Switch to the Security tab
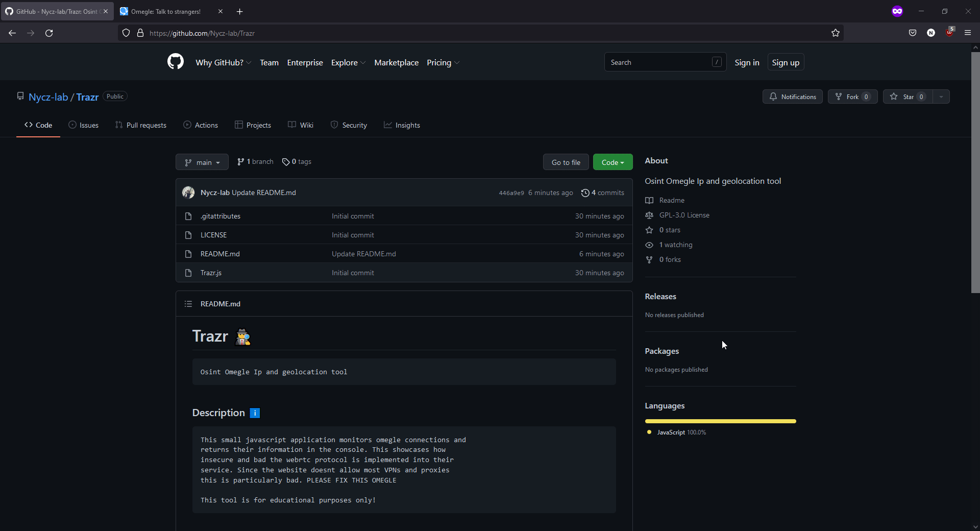 [349, 125]
